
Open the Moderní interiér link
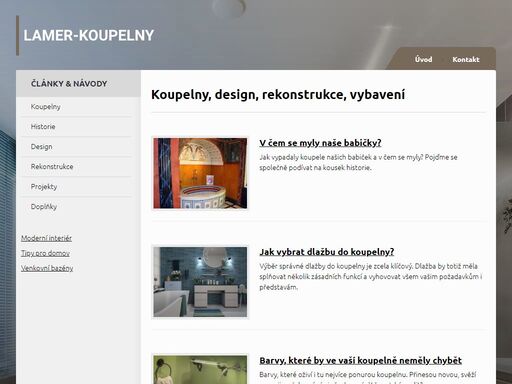pyautogui.click(x=46, y=238)
